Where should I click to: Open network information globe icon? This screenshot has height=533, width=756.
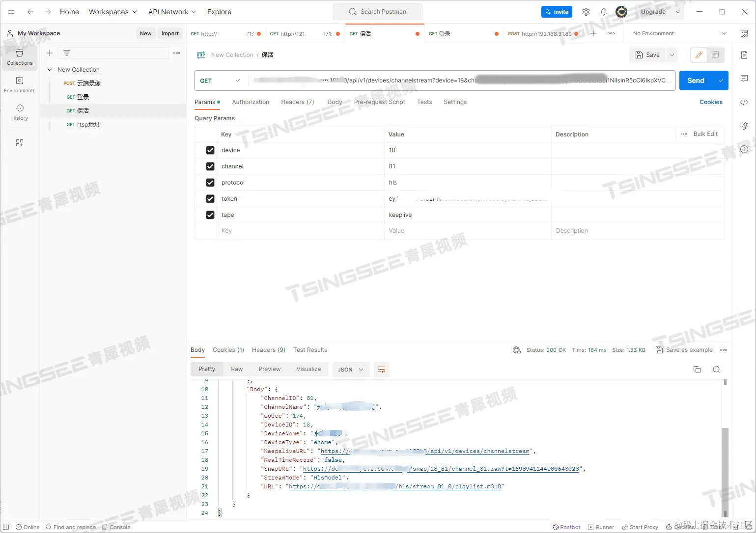pyautogui.click(x=516, y=350)
